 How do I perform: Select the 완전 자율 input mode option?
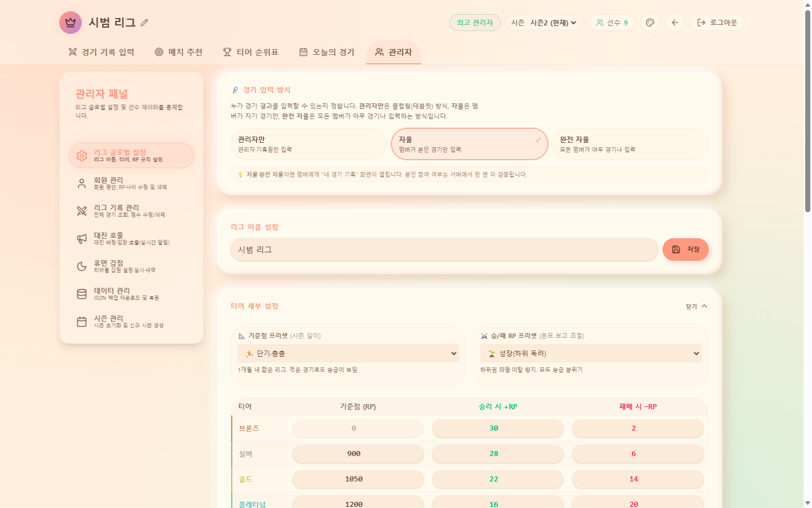[630, 144]
